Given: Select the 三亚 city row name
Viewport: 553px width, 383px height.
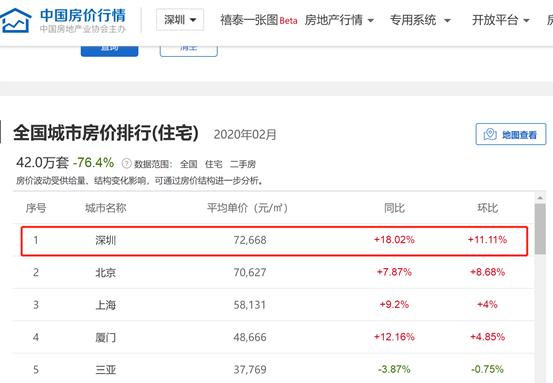Looking at the screenshot, I should (105, 370).
